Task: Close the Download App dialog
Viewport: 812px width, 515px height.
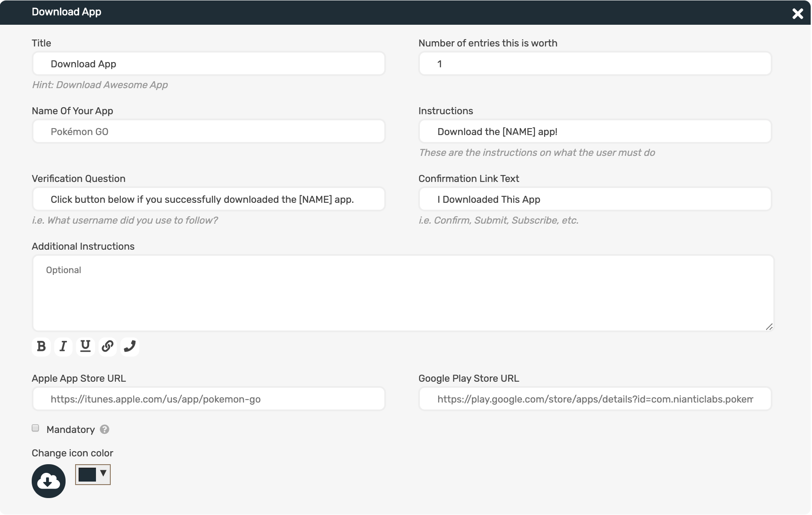Action: pyautogui.click(x=798, y=13)
